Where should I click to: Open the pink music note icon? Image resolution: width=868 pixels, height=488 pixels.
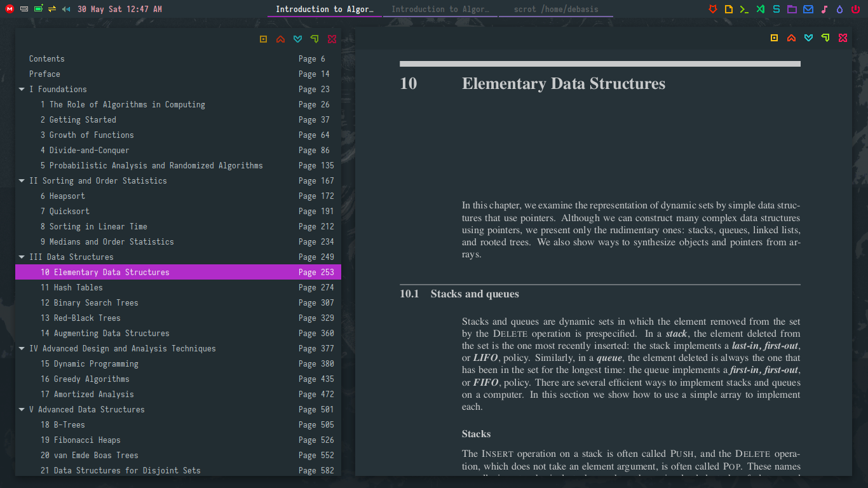click(824, 10)
